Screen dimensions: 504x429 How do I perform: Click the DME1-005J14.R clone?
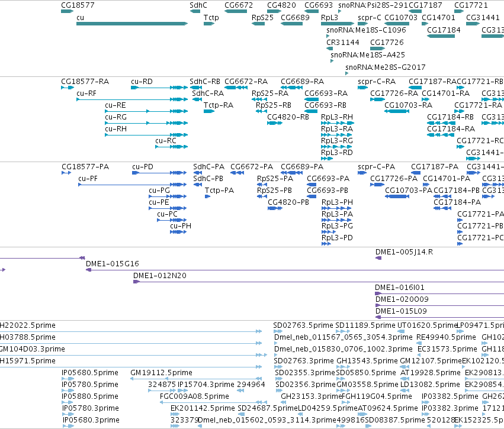(378, 258)
